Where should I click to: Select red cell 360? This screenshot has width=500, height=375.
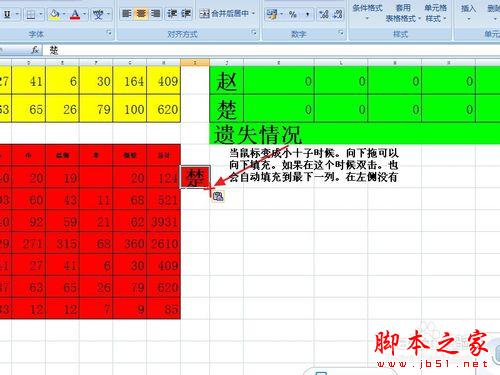[130, 243]
